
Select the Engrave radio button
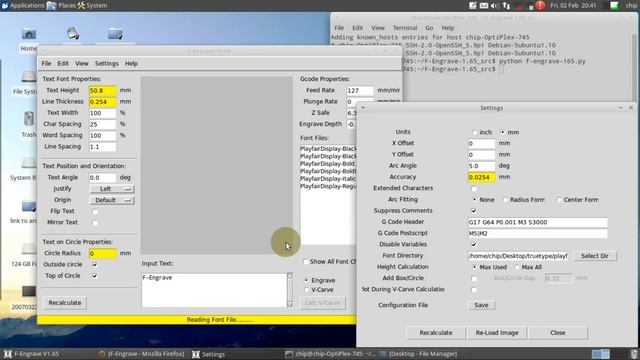point(307,280)
